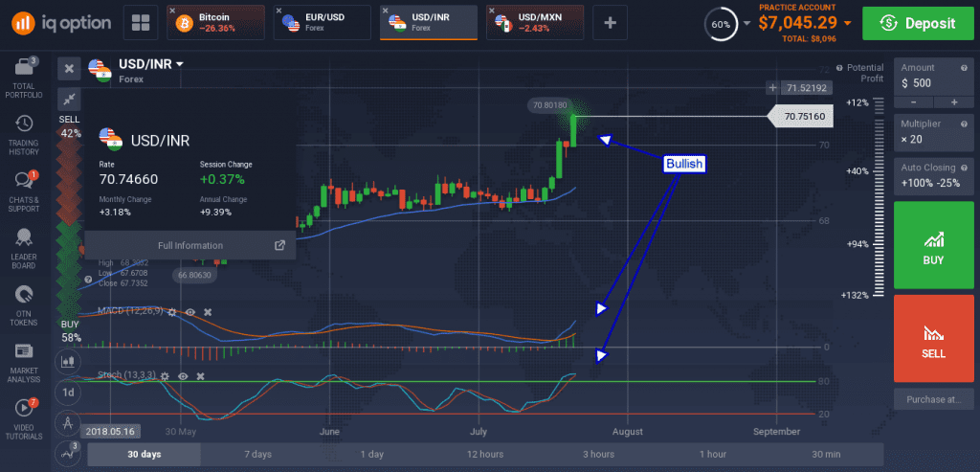Toggle MACD indicator visibility eye

coord(190,311)
